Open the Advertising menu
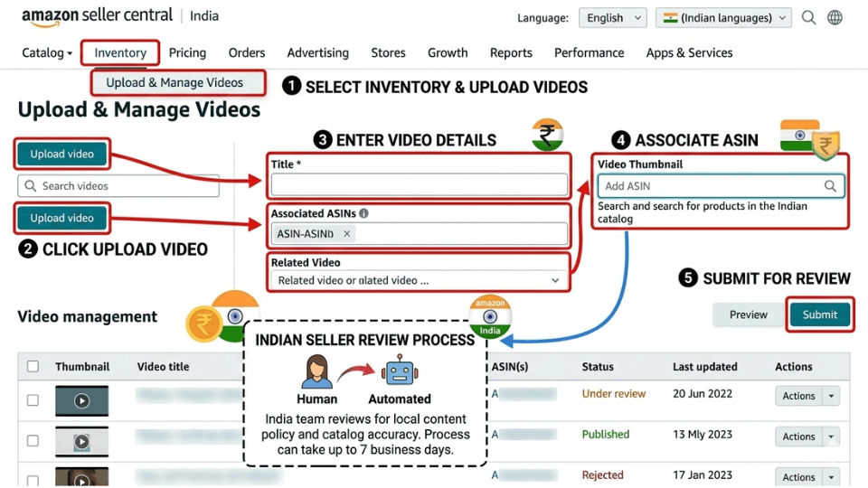868x488 pixels. point(317,52)
